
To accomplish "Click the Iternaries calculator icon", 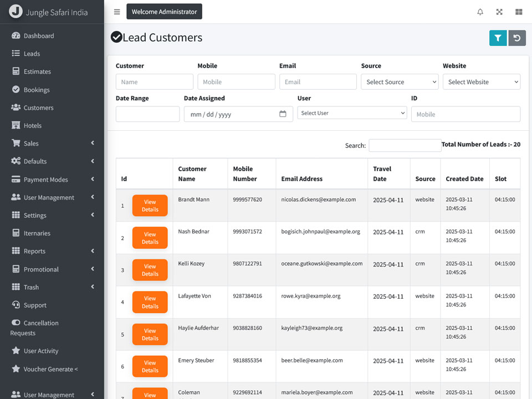I will (16, 233).
